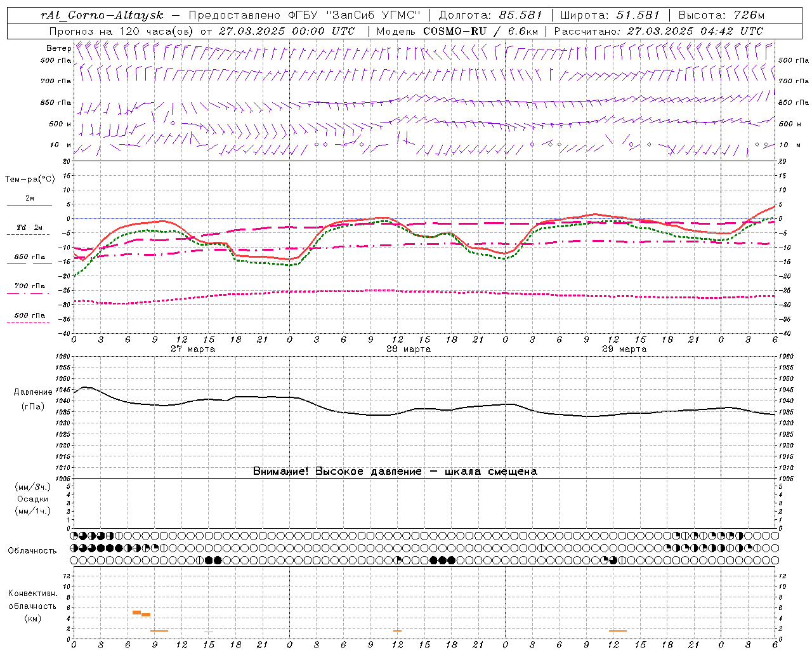
Task: Click the date label 27 марта
Action: click(193, 349)
